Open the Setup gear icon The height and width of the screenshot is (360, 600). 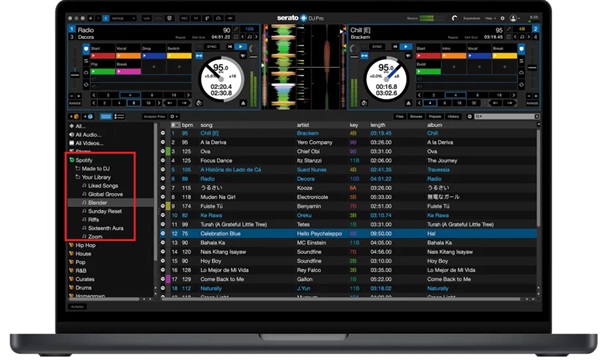[x=502, y=18]
